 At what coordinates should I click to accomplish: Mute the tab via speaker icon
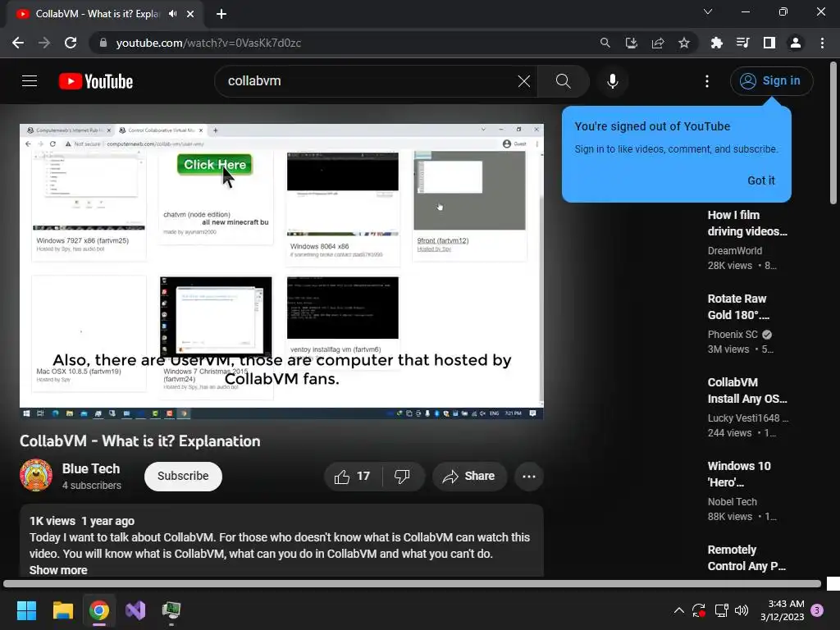172,14
